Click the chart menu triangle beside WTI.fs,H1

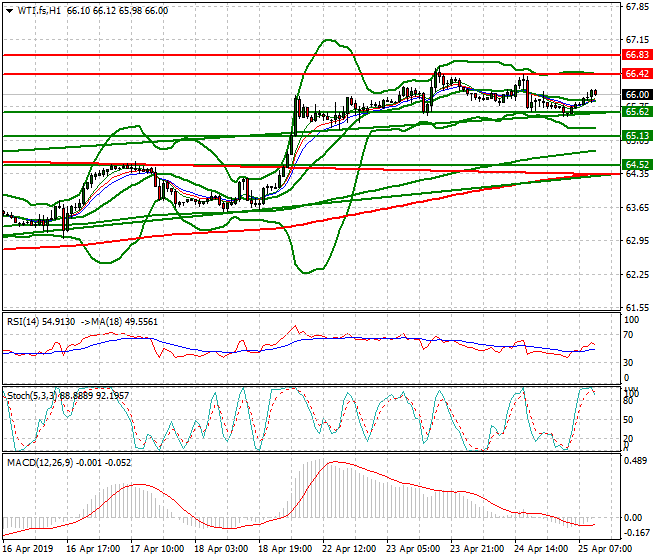coord(10,10)
